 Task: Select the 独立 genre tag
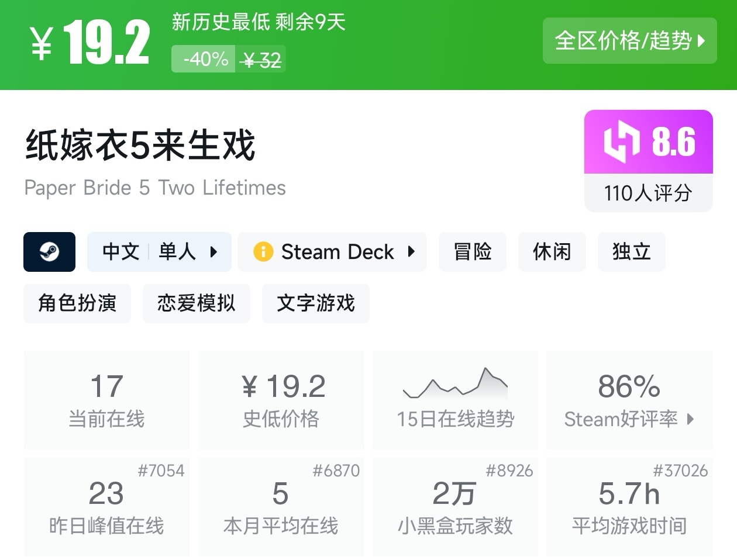631,252
